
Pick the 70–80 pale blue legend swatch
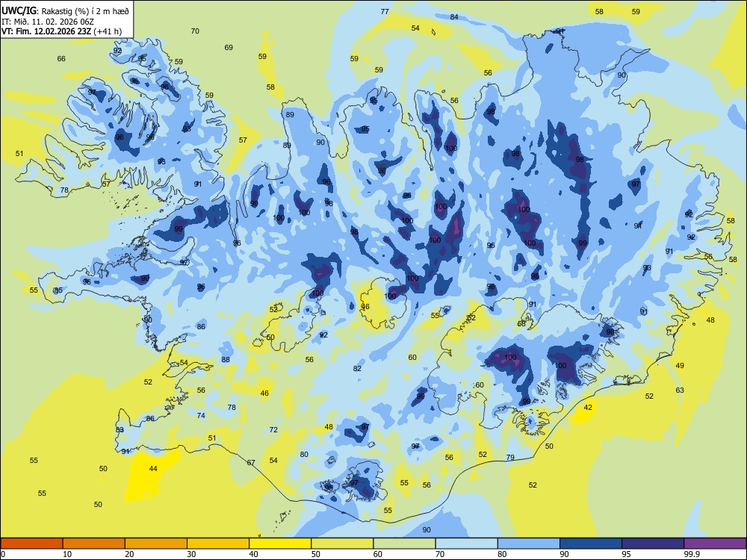click(x=466, y=544)
